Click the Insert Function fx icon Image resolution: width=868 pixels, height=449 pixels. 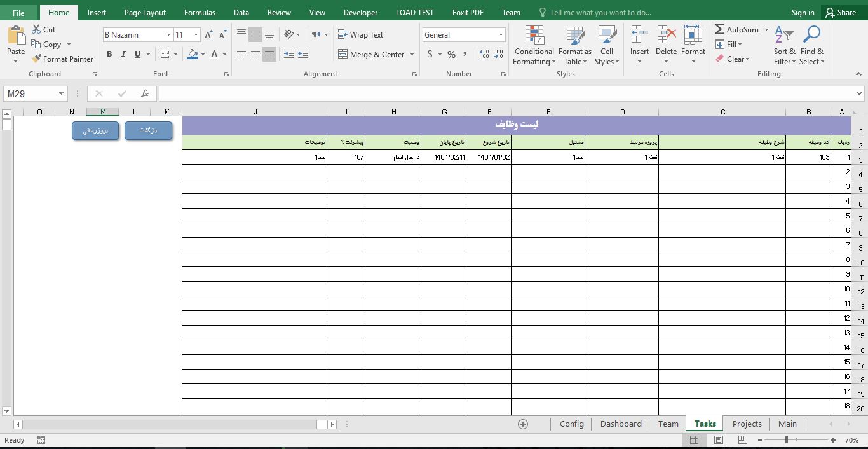[x=145, y=93]
